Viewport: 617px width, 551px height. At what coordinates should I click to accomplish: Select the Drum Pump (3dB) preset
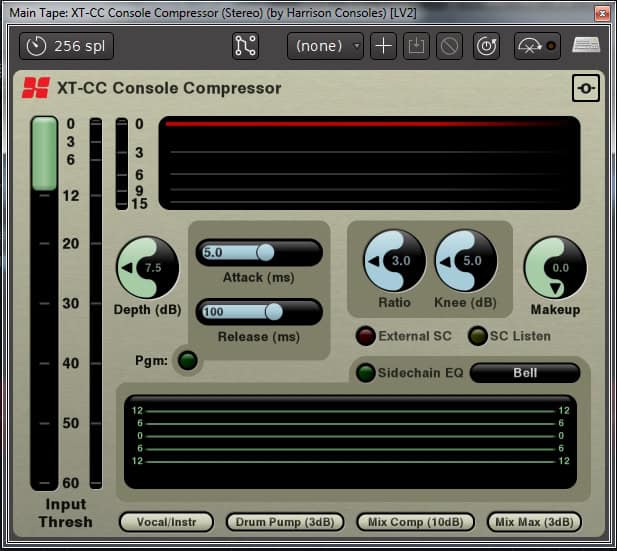(x=285, y=522)
